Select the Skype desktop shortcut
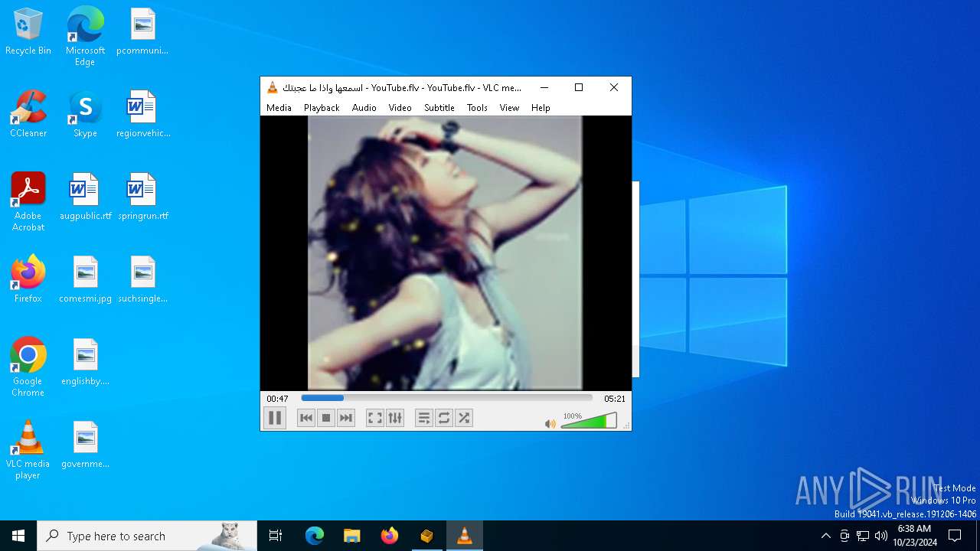Image resolution: width=980 pixels, height=551 pixels. (x=85, y=115)
